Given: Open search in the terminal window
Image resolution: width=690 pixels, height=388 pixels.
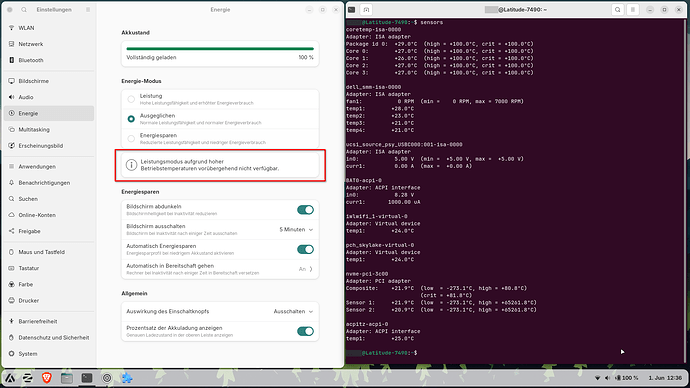Looking at the screenshot, I should tap(618, 10).
